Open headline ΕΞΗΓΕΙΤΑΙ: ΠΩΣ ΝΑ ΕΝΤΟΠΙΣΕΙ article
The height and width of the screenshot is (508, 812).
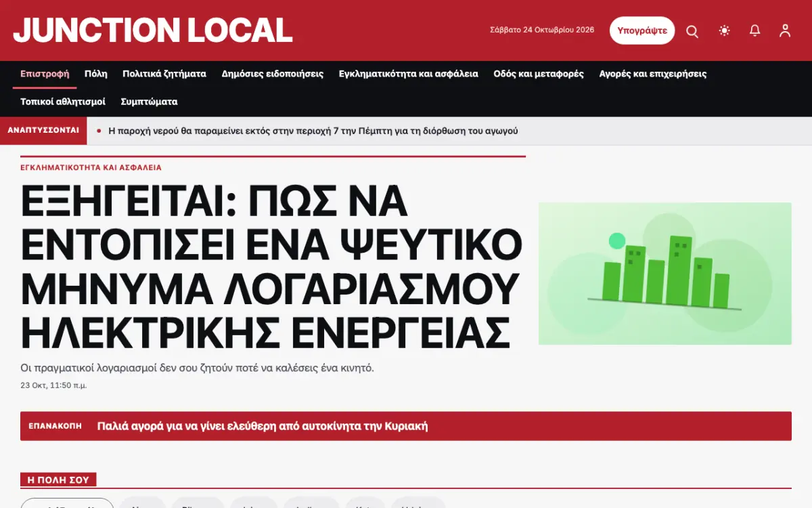271,266
